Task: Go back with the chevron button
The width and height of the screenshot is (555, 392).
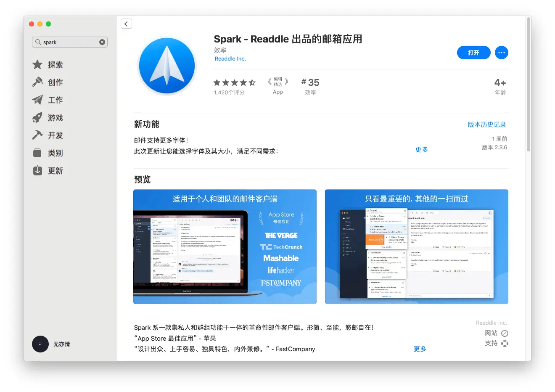Action: tap(126, 23)
